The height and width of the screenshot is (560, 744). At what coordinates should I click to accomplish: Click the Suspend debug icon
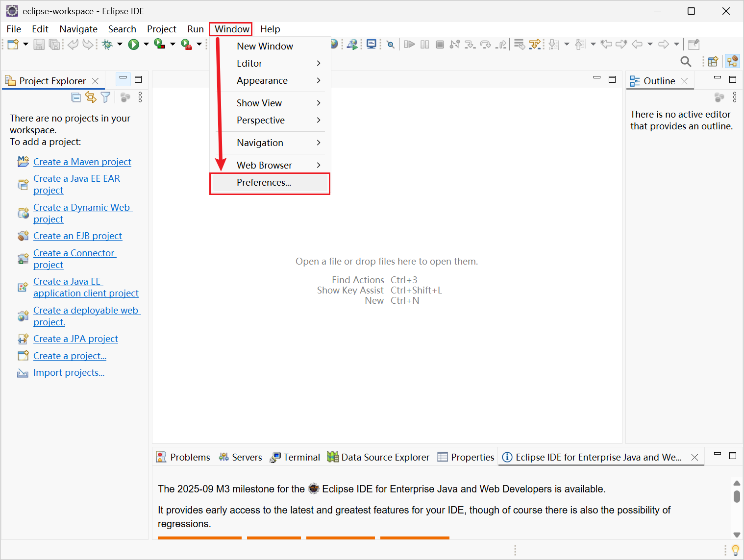pyautogui.click(x=425, y=45)
